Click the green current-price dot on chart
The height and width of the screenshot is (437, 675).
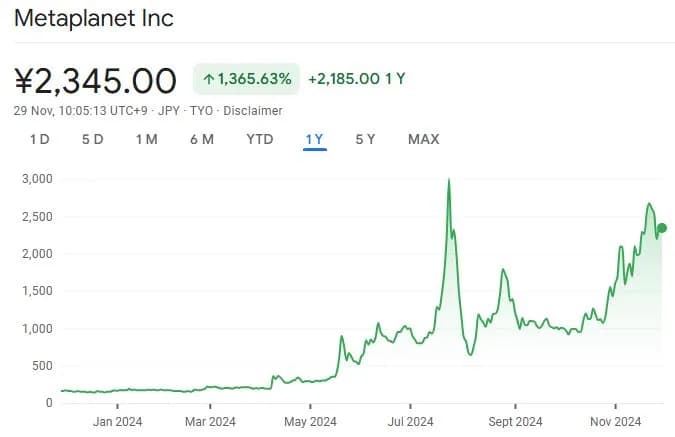[661, 228]
